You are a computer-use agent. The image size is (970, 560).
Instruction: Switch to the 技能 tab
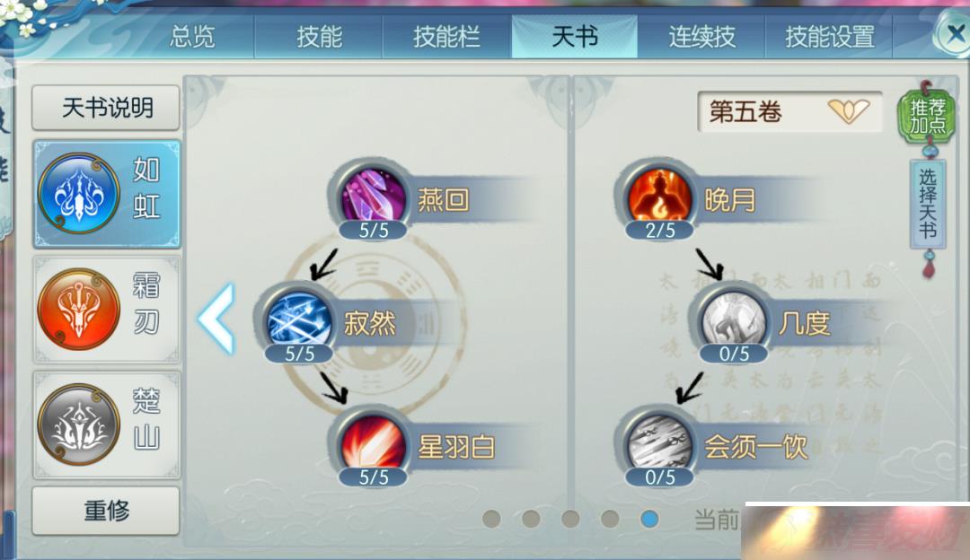click(x=319, y=37)
